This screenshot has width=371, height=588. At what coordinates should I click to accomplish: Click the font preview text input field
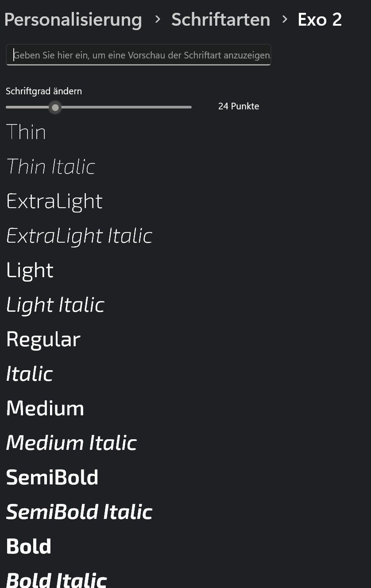click(x=138, y=54)
